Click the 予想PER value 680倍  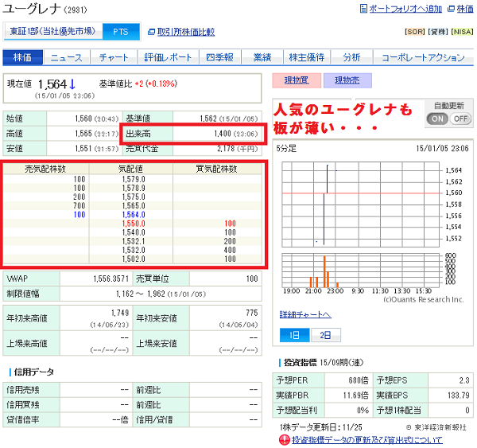coord(359,380)
